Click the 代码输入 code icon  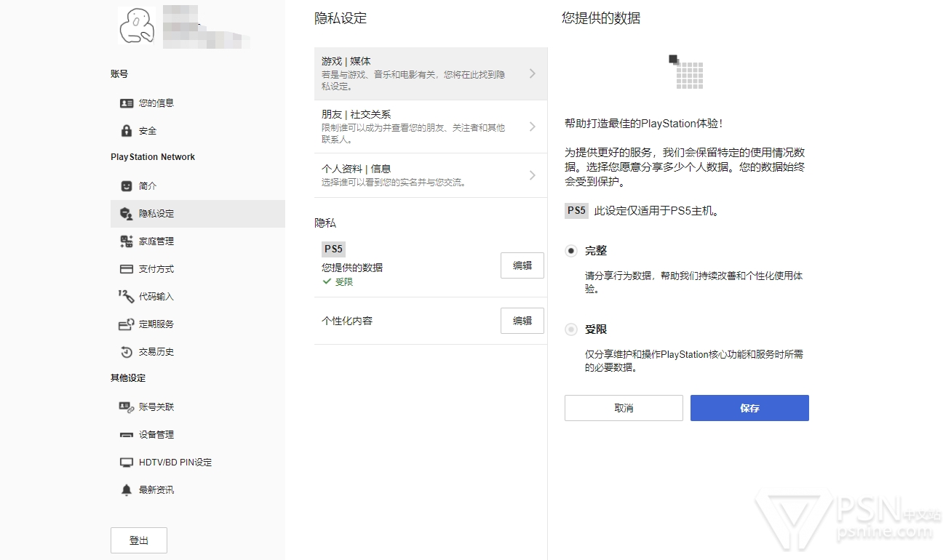(127, 297)
